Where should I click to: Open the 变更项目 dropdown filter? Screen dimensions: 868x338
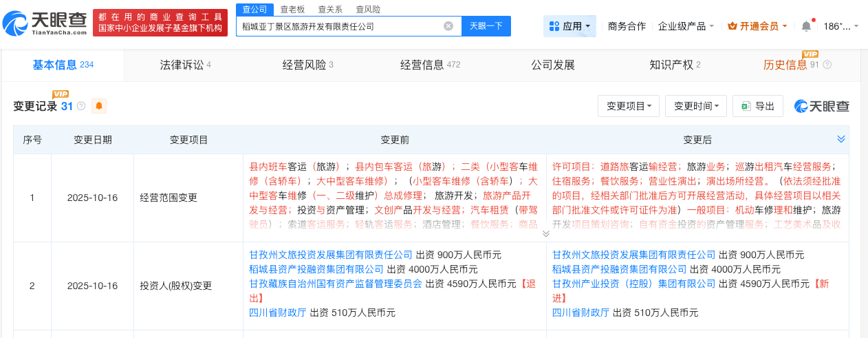[629, 106]
